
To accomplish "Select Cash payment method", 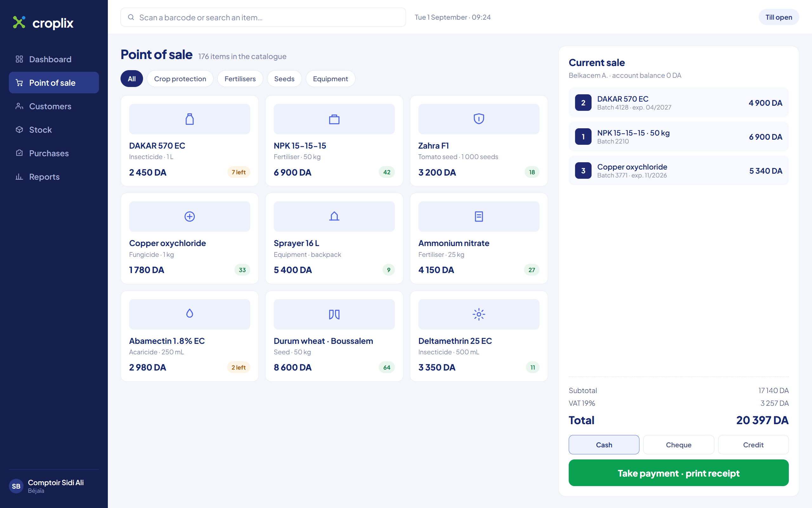I will [x=604, y=444].
